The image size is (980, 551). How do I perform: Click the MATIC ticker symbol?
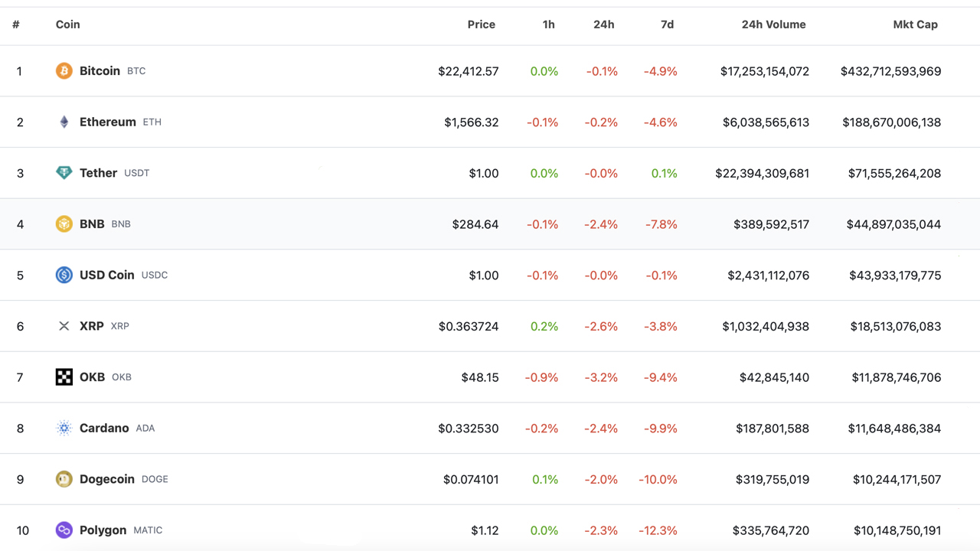(x=148, y=530)
